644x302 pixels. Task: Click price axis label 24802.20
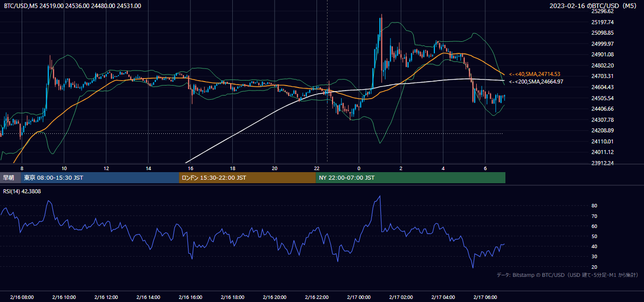603,65
